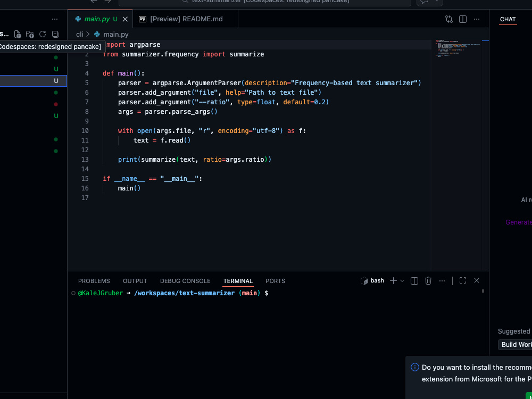This screenshot has width=532, height=399.
Task: Click 'args = parser.parse_args()' line
Action: (x=168, y=112)
